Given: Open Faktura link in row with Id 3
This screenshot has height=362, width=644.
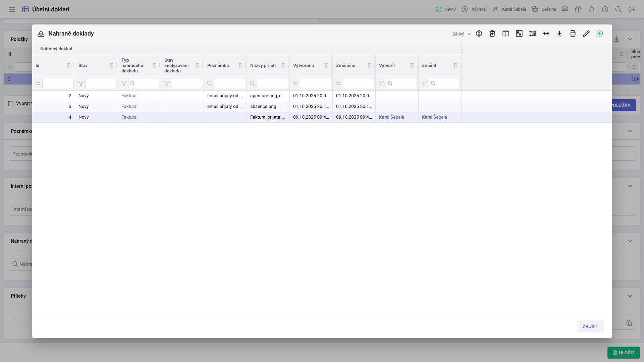Looking at the screenshot, I should click(129, 106).
